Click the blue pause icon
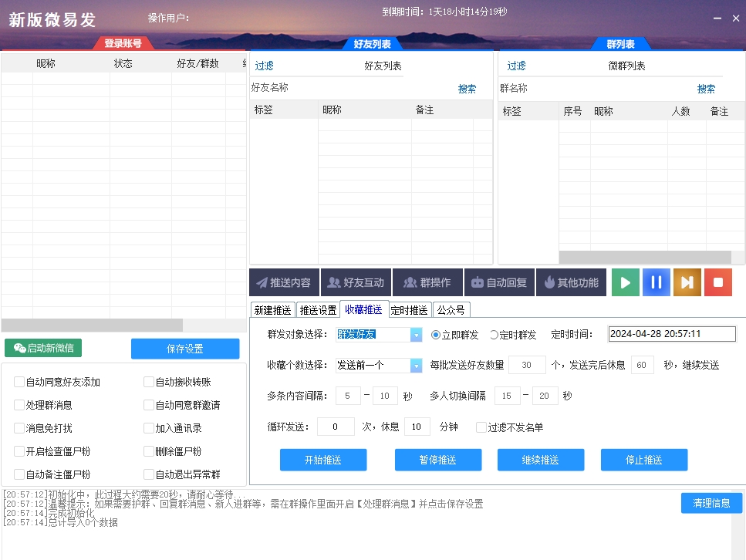746x560 pixels. 656,282
